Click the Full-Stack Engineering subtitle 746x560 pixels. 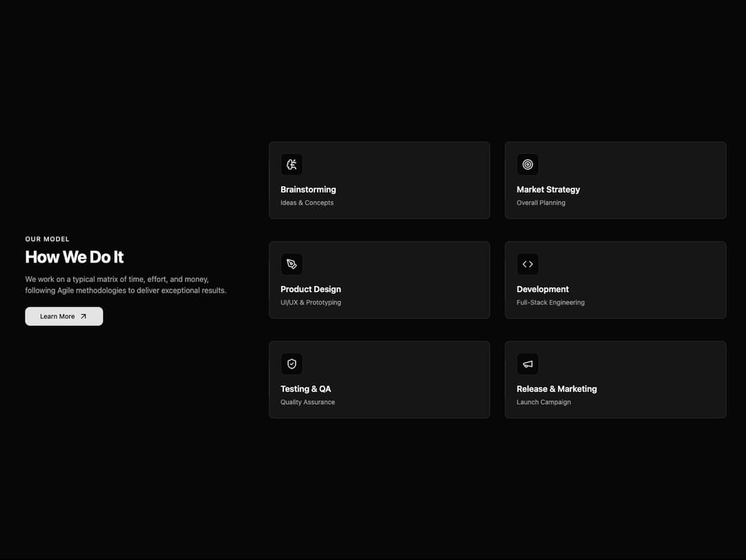coord(551,302)
